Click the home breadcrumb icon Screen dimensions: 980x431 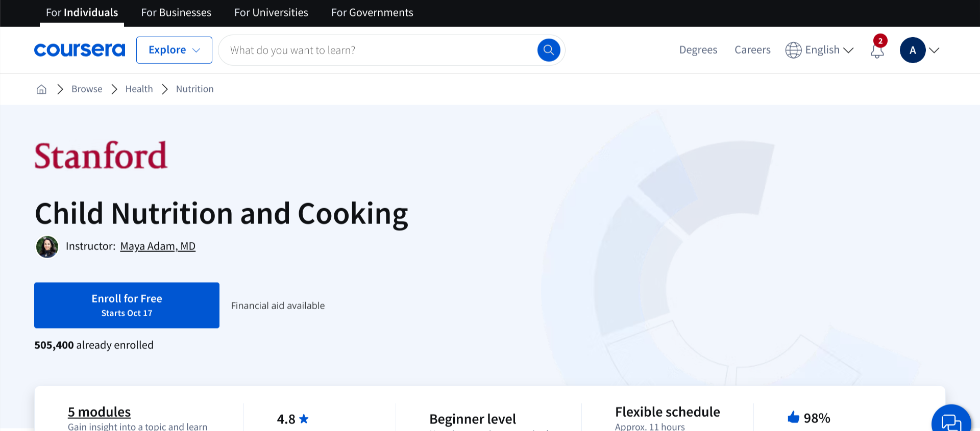click(41, 89)
